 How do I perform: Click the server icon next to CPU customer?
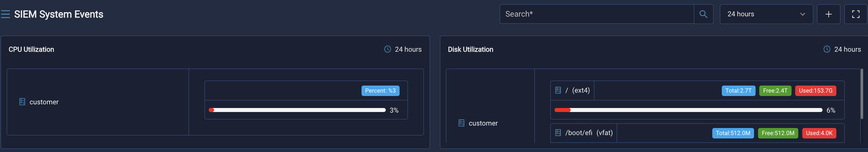(22, 102)
